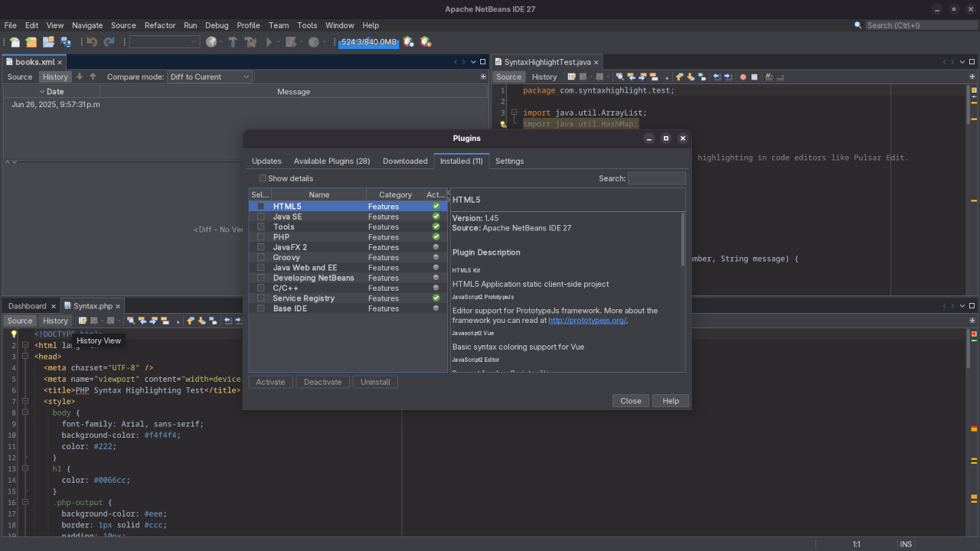Collapse the imports fold in SyntaxHighlightTest.java
The height and width of the screenshot is (551, 980).
tap(514, 112)
